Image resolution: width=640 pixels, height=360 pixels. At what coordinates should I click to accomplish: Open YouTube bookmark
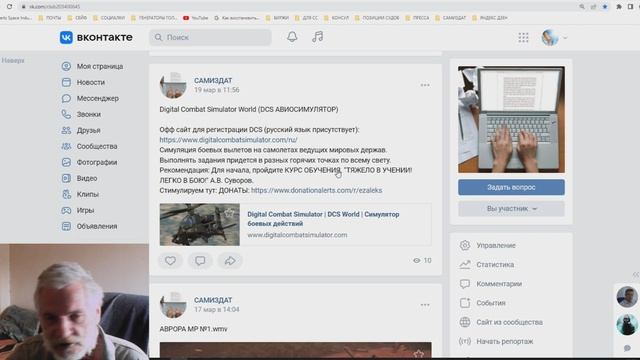196,18
